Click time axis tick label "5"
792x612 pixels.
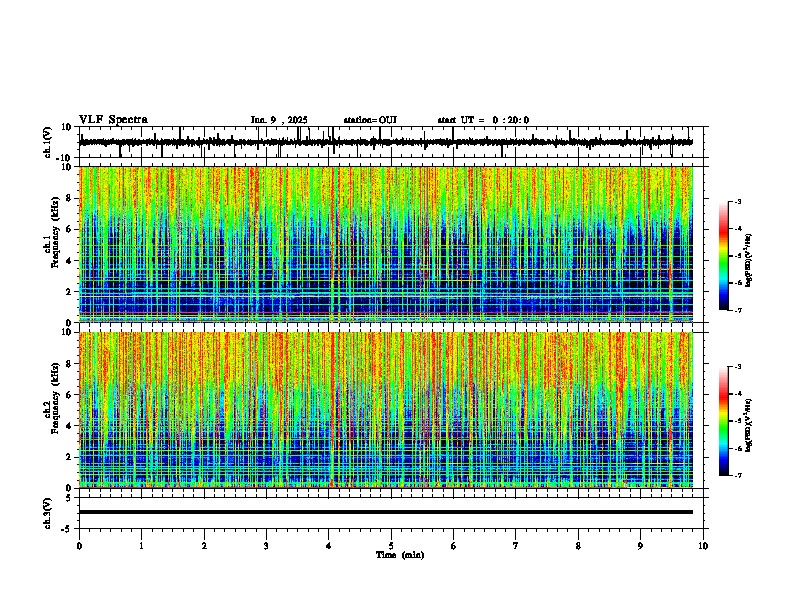click(391, 546)
